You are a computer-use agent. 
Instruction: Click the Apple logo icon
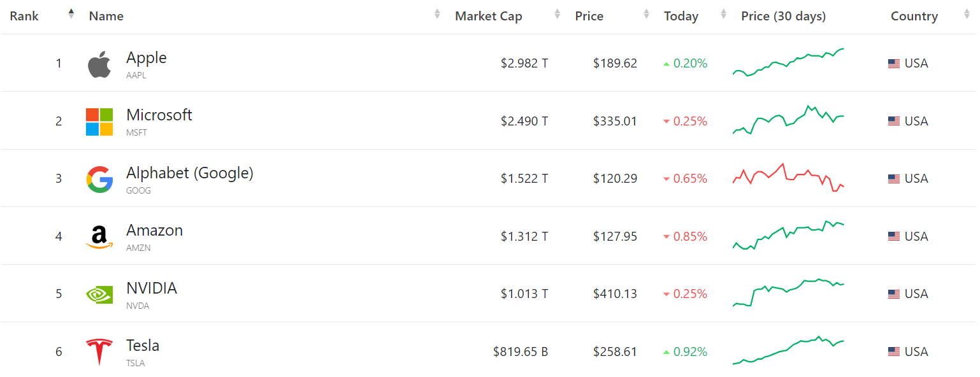[99, 64]
